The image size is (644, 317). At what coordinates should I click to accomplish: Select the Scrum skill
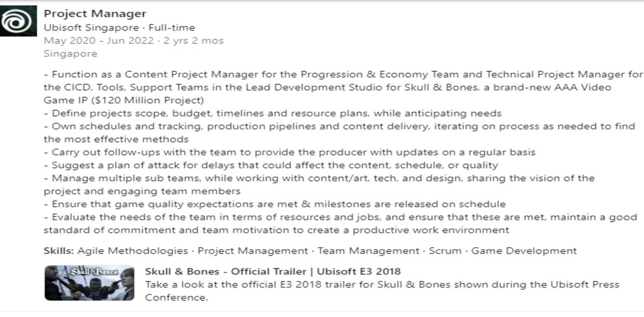pyautogui.click(x=445, y=251)
